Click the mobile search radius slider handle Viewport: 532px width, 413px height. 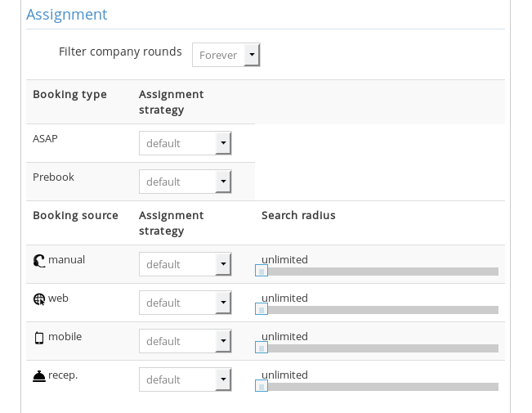tap(262, 348)
